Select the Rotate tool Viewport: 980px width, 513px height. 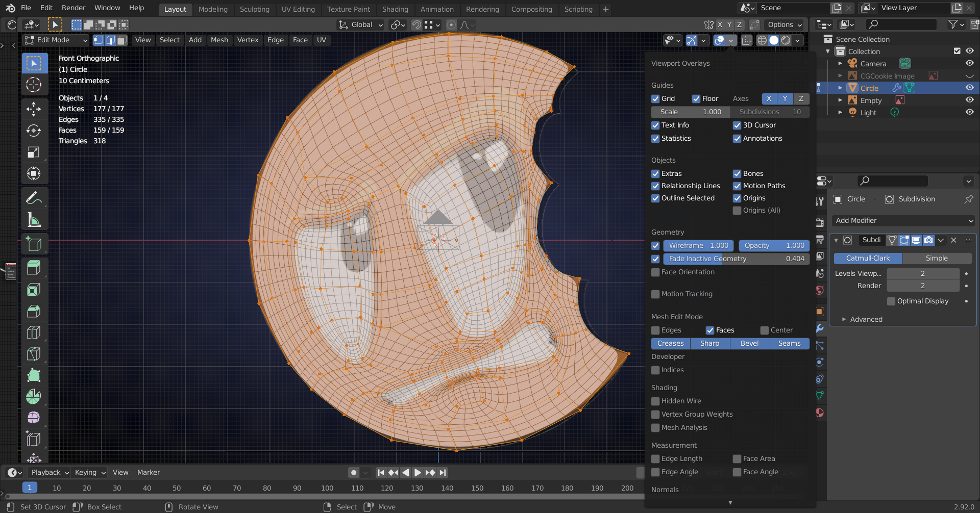(34, 131)
